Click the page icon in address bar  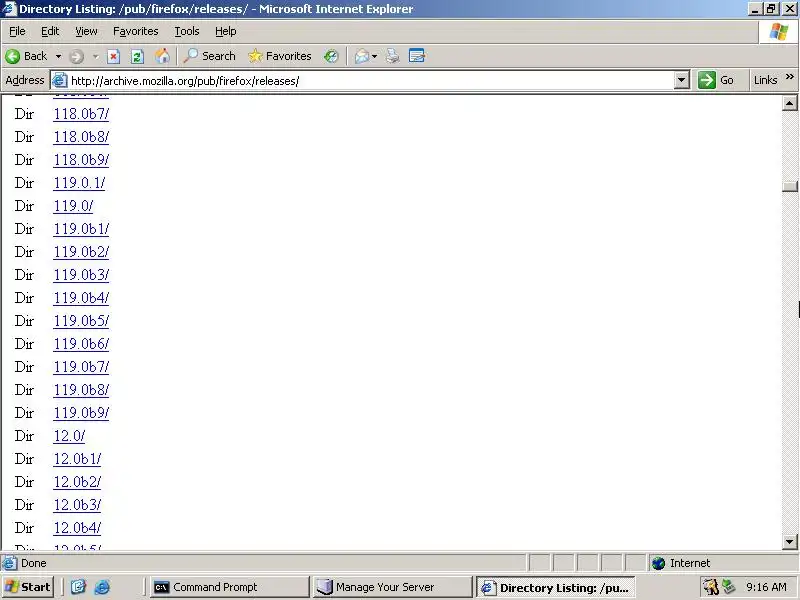[x=60, y=81]
